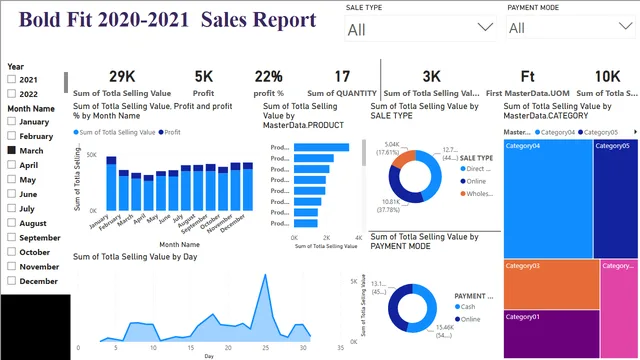Check the February month filter
The image size is (640, 360).
tap(11, 136)
